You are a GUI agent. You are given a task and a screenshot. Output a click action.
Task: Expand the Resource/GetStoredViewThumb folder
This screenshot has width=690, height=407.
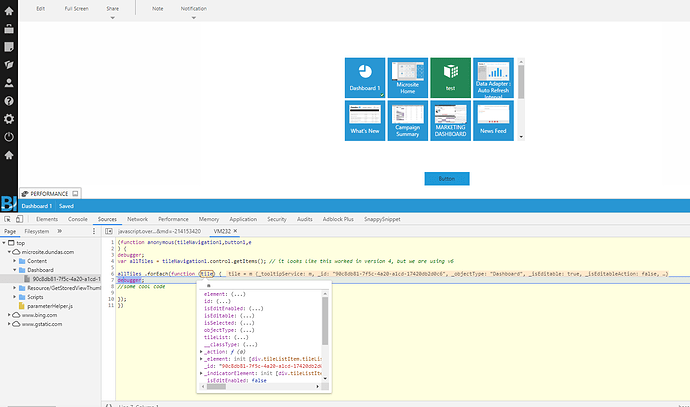[15, 288]
